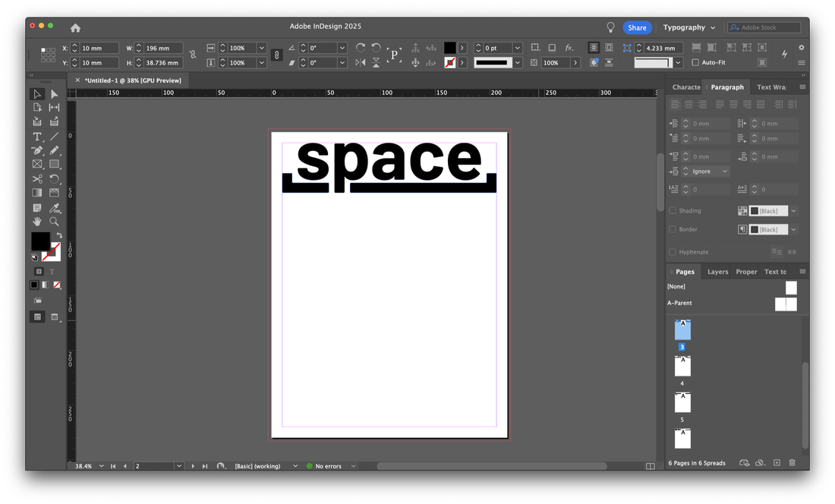Image resolution: width=835 pixels, height=504 pixels.
Task: Select the Pencil tool
Action: (54, 150)
